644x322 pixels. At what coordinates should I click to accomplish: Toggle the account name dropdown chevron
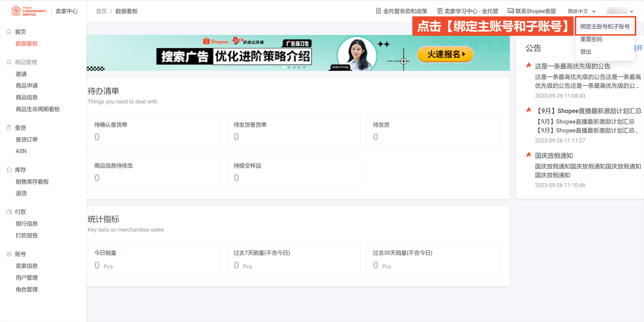[631, 11]
